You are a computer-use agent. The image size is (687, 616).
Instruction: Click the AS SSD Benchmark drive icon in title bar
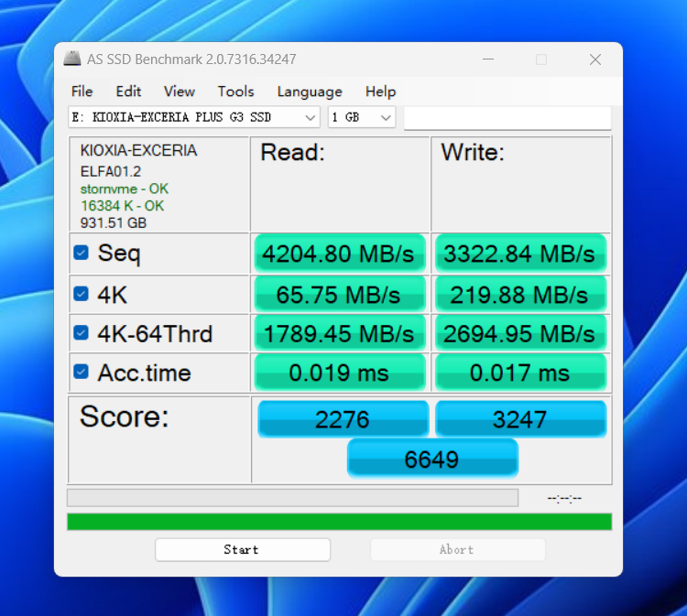pyautogui.click(x=72, y=59)
